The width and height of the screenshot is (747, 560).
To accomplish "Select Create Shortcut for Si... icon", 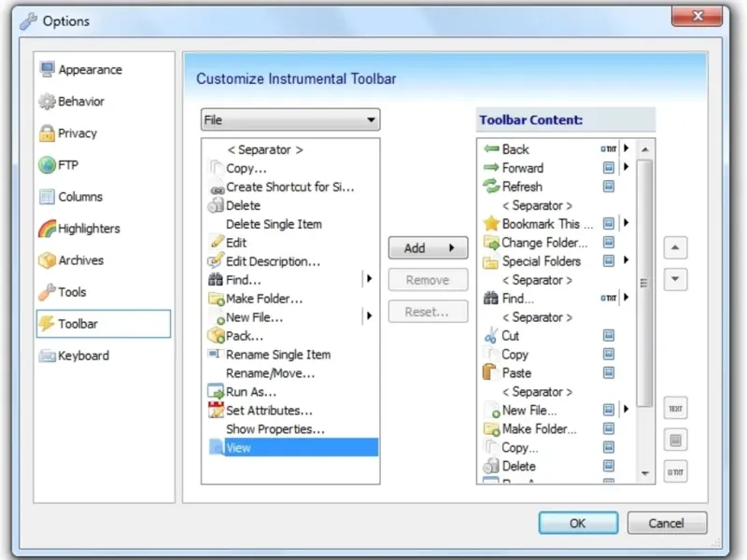I will click(217, 189).
